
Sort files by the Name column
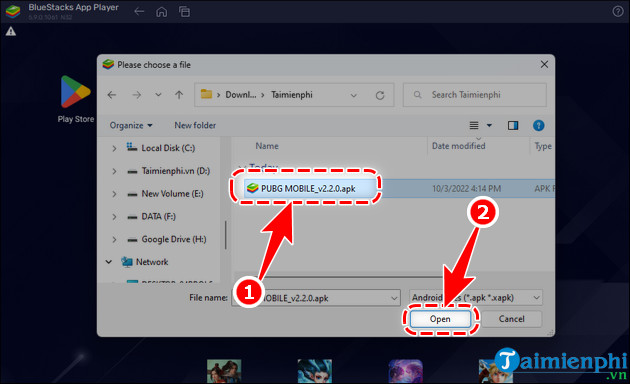(x=267, y=146)
